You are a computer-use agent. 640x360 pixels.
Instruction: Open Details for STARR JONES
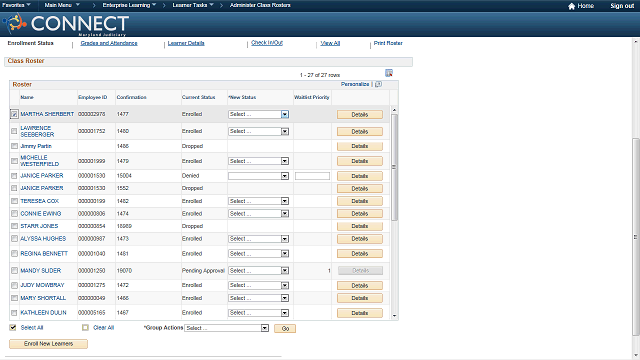click(360, 226)
